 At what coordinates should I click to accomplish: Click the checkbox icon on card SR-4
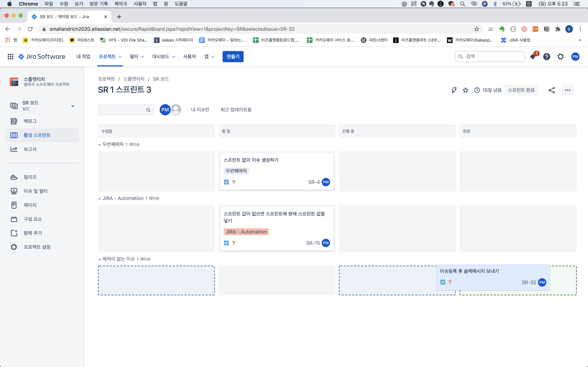226,182
